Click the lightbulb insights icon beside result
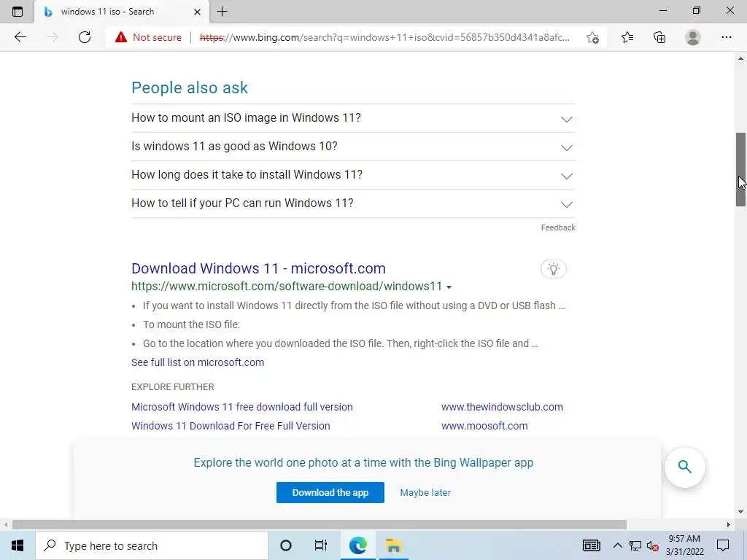The image size is (747, 560). (x=553, y=269)
